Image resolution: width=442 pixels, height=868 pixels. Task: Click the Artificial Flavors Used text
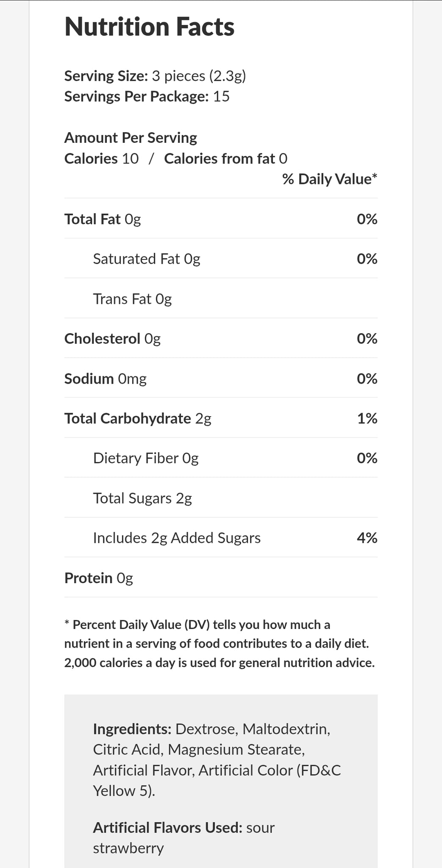click(184, 837)
